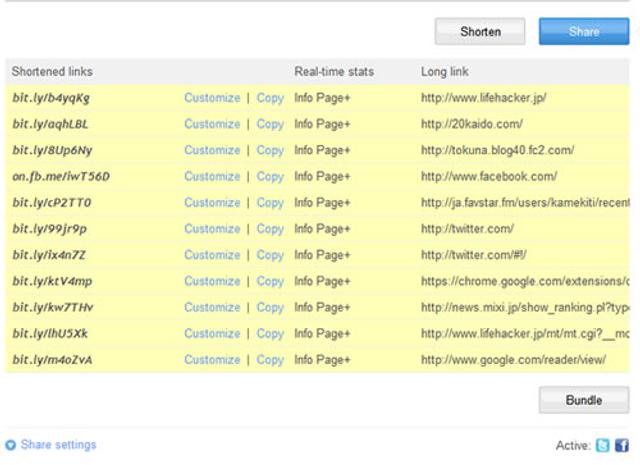Copy the bit.ly/aqhLBL short link

[x=270, y=124]
